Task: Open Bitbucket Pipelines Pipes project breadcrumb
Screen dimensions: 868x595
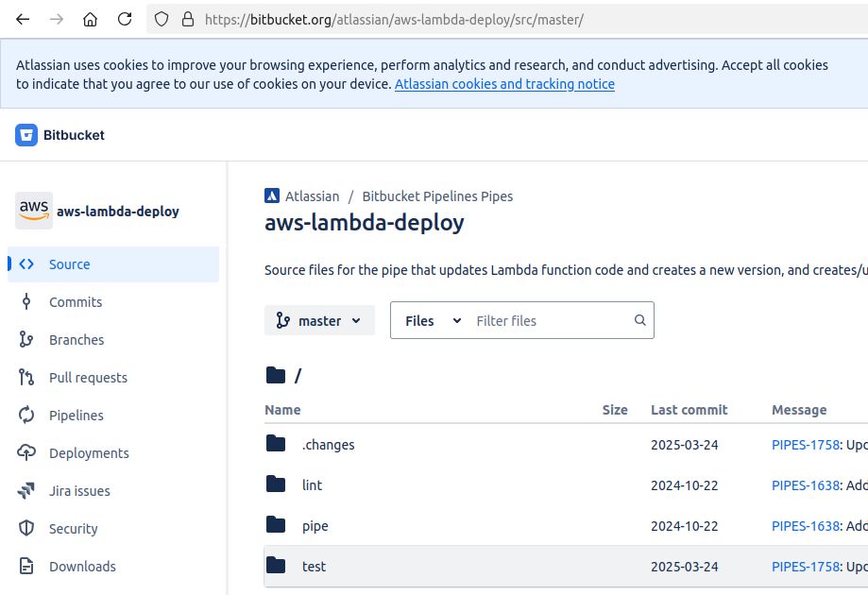Action: 437,195
